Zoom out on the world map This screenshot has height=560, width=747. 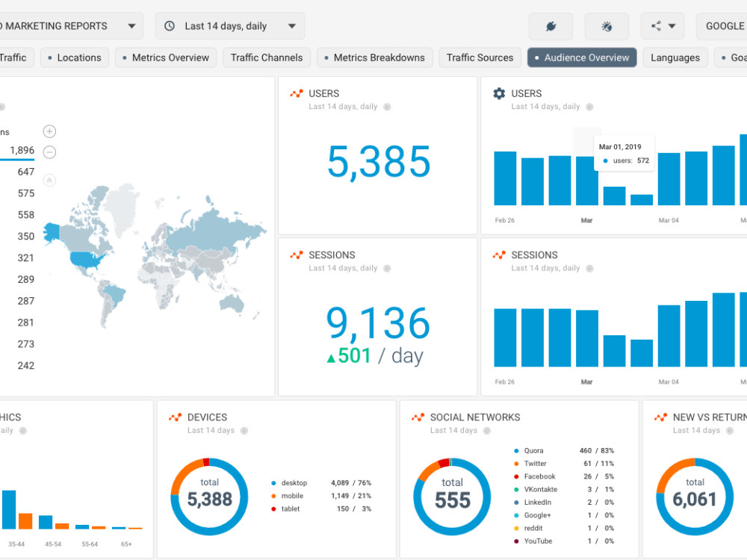point(49,152)
